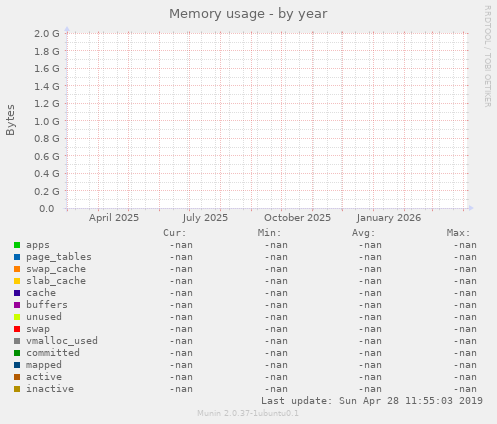
Task: Click the '2.0 G' y-axis label
Action: coord(47,34)
